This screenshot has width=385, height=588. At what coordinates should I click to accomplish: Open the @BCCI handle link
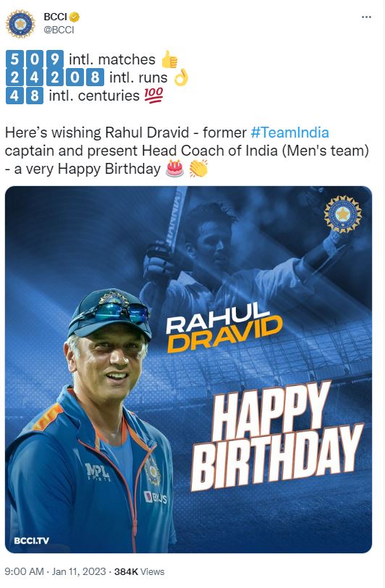(x=59, y=30)
